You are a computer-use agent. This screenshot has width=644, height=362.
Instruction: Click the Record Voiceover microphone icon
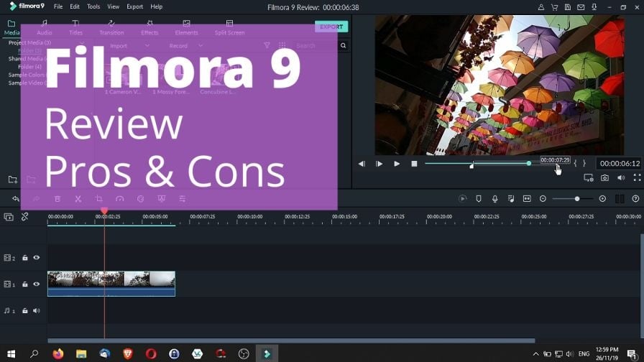pos(495,199)
